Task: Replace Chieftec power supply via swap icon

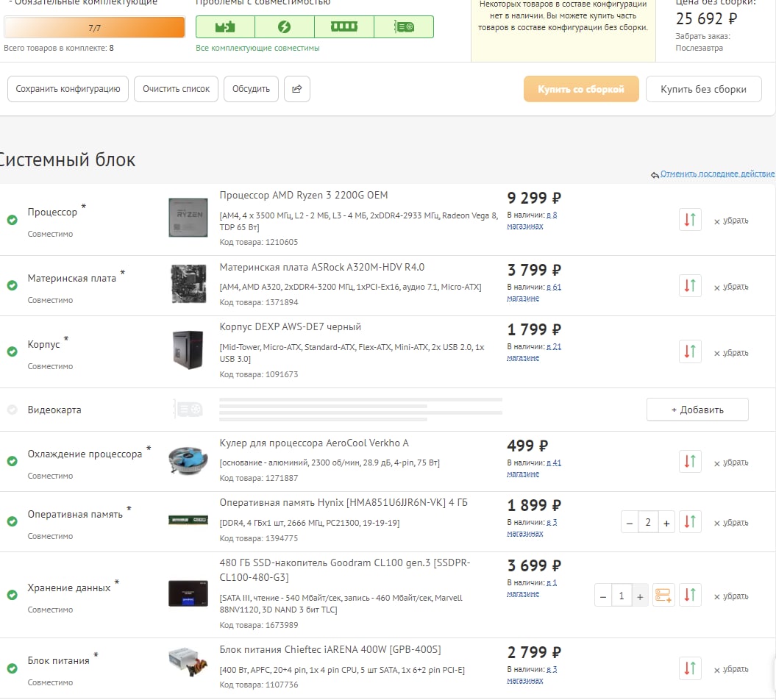Action: [690, 668]
